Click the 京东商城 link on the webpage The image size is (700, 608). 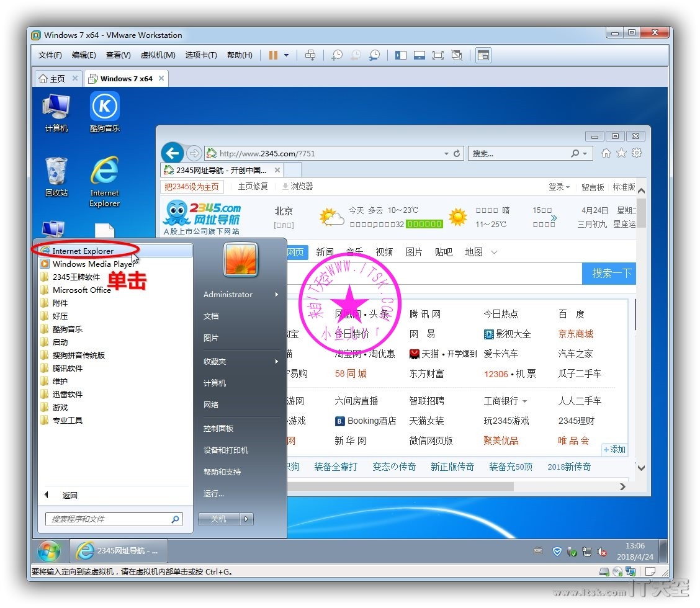(x=575, y=334)
